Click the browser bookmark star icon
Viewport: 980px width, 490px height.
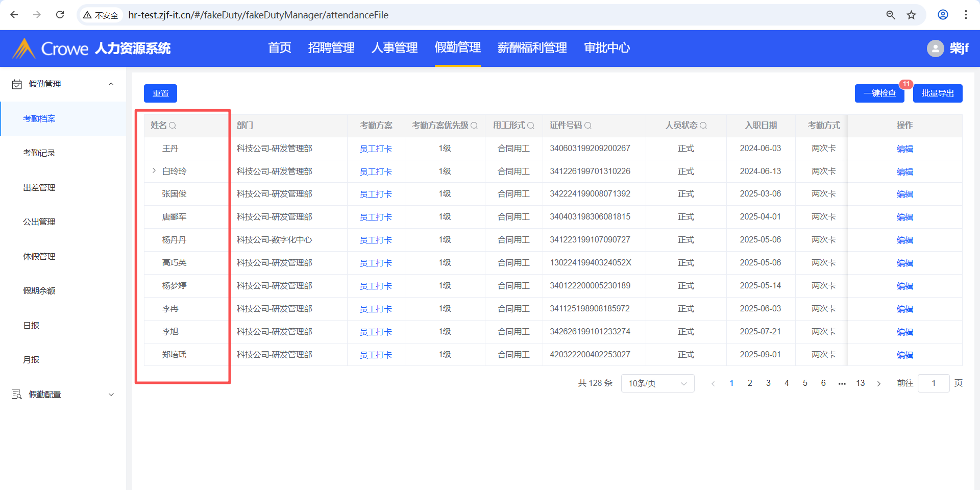pos(911,15)
